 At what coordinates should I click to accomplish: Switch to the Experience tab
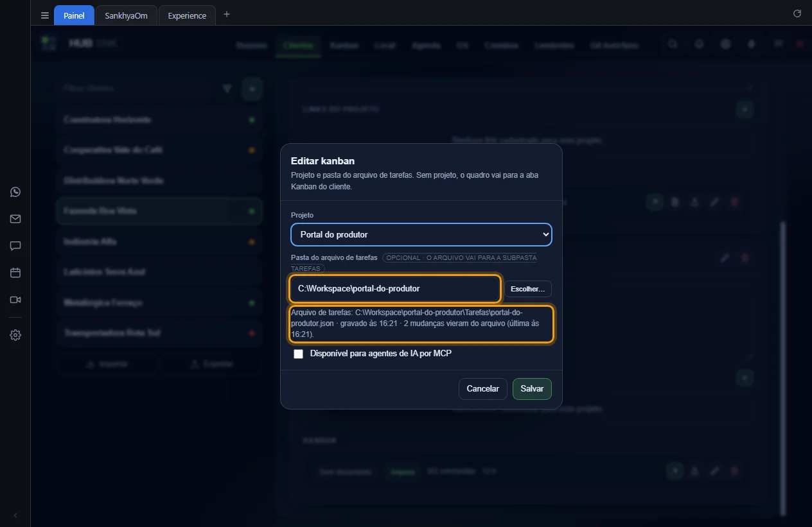[x=187, y=15]
